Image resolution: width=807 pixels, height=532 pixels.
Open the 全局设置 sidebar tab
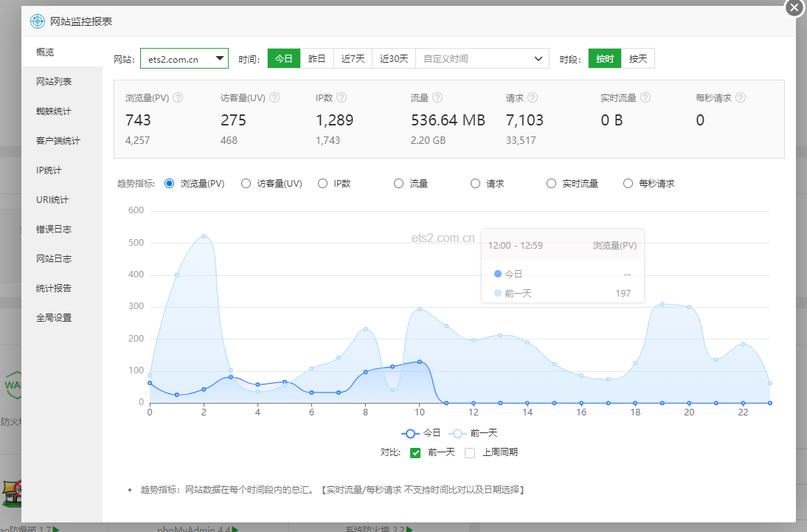(x=62, y=318)
